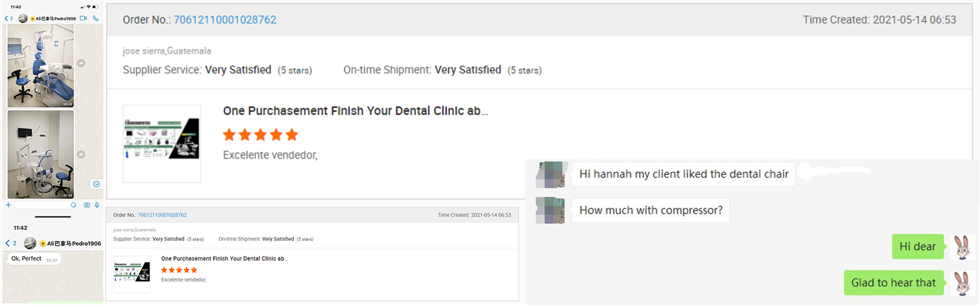Open the camera in chat input
The width and height of the screenshot is (980, 307).
pos(86,205)
